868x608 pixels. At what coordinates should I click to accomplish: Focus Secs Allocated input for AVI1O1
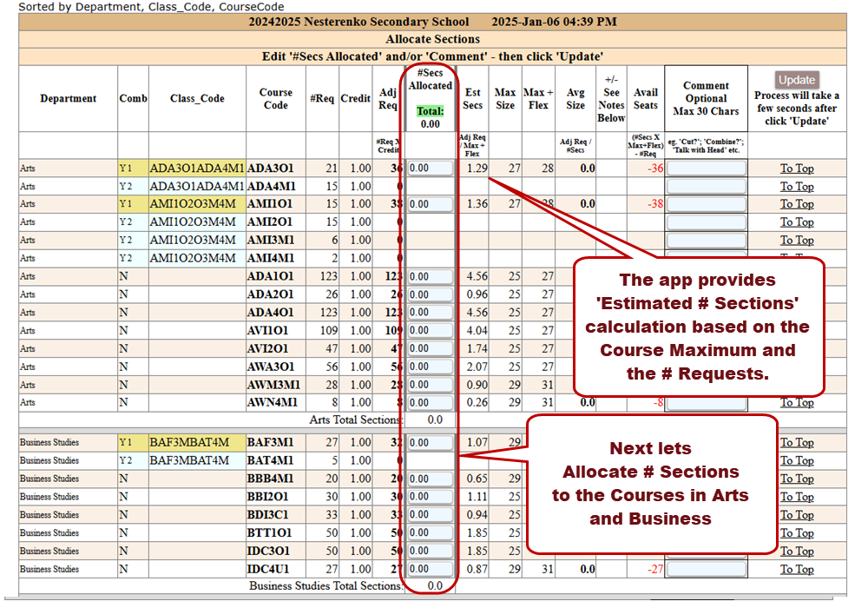pyautogui.click(x=430, y=330)
